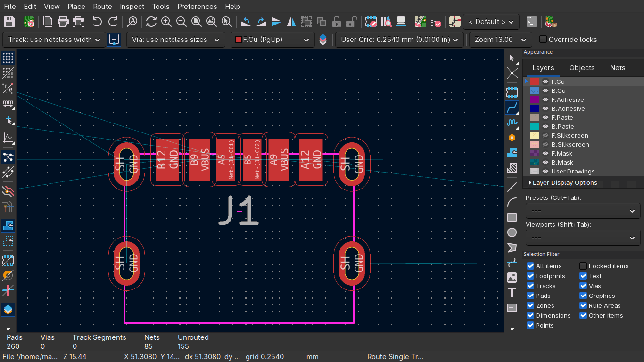
Task: Click the Print icon
Action: pyautogui.click(x=63, y=22)
